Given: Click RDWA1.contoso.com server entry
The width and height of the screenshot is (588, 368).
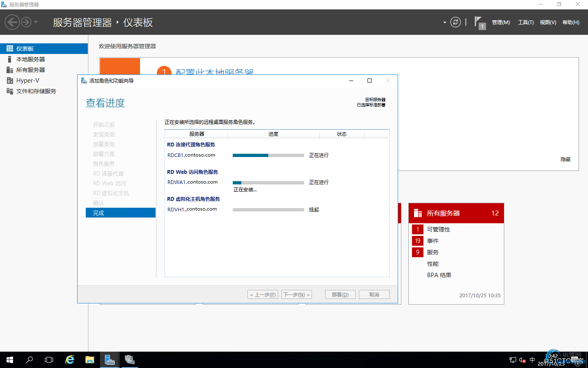Looking at the screenshot, I should 192,182.
